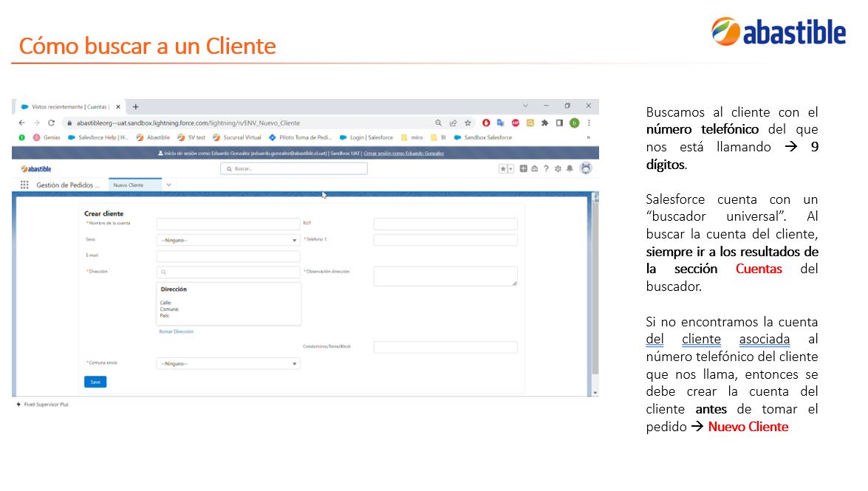
Task: Open the Extensions puzzle icon
Action: click(544, 123)
